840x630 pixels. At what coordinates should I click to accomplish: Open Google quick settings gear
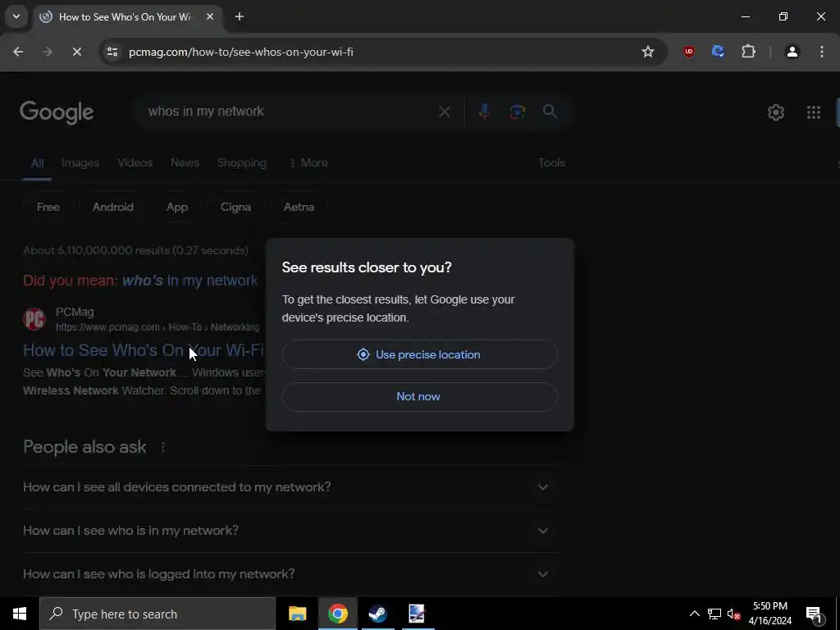coord(776,112)
